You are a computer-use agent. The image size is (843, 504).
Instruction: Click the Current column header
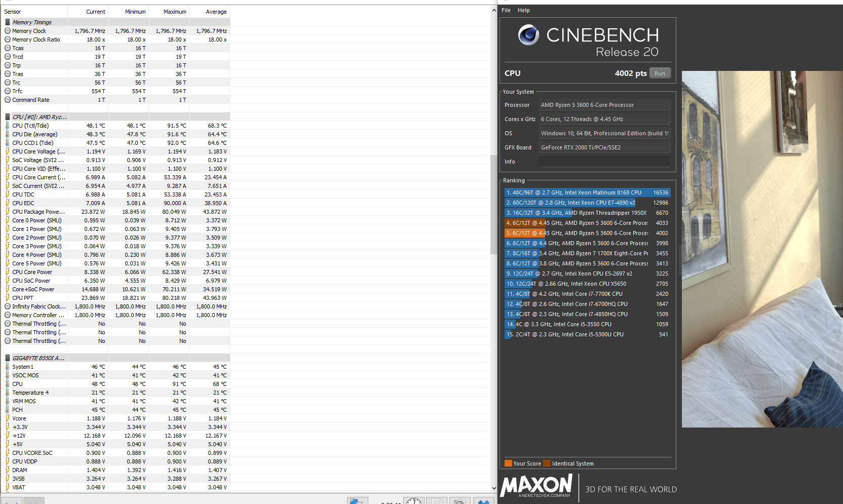[88, 12]
